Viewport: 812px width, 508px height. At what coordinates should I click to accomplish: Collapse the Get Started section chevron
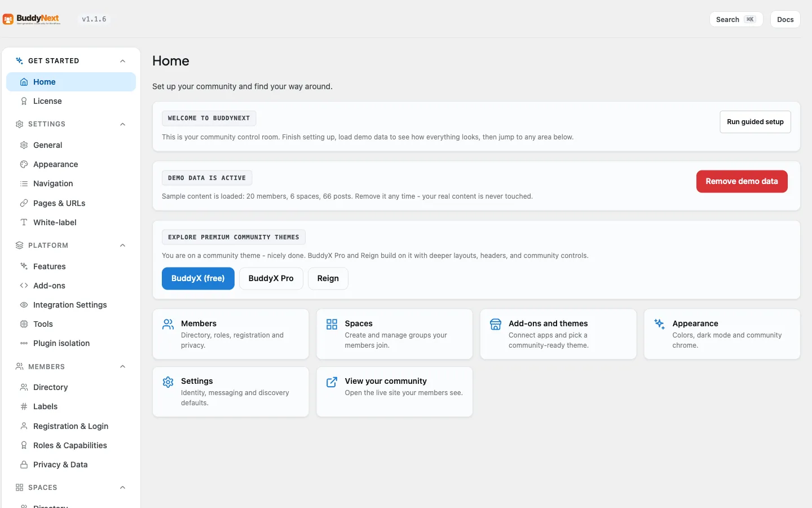123,61
